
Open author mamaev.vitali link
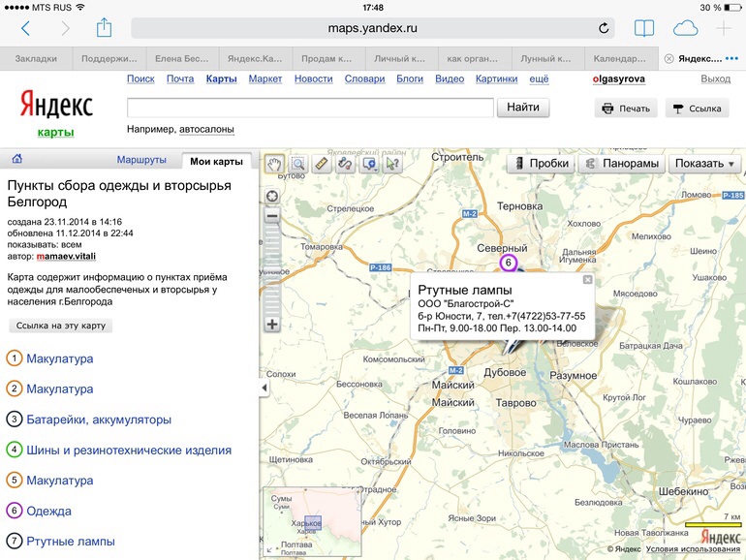[x=66, y=256]
